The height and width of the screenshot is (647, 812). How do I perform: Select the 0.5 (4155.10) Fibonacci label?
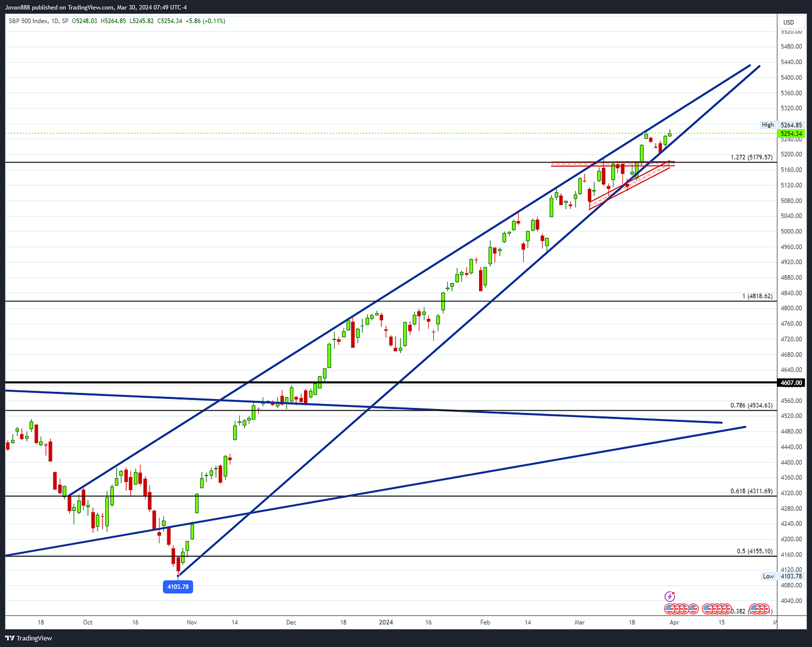(755, 551)
